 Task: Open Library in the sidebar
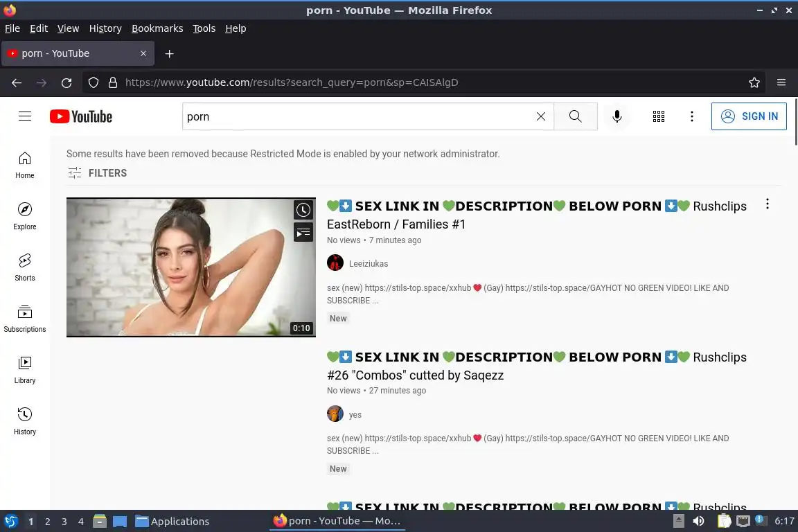[25, 370]
